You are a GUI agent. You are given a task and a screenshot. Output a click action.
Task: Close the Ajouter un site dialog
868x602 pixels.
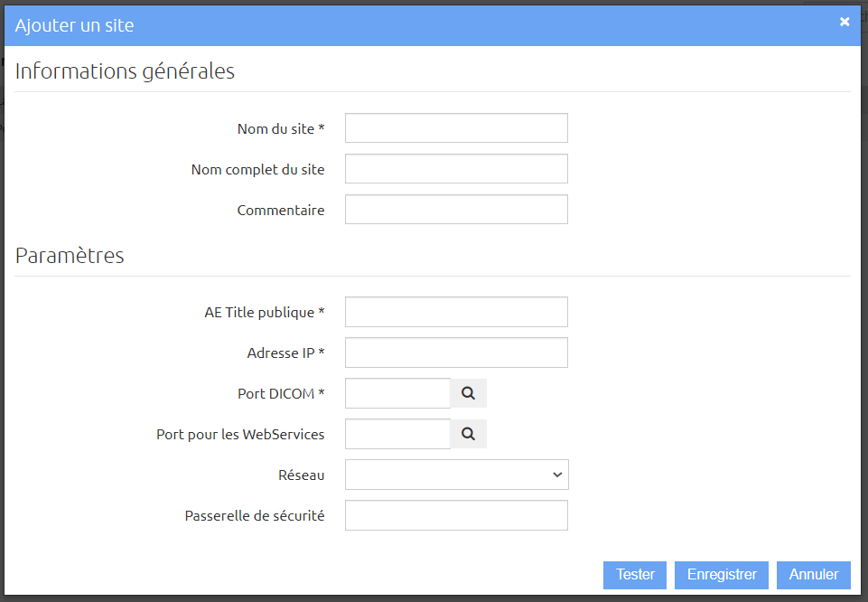(845, 22)
